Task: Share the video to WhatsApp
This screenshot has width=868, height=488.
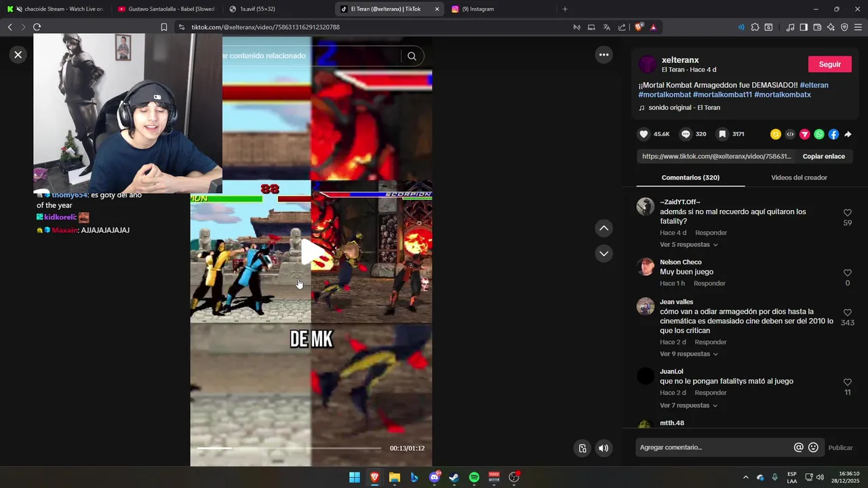Action: click(819, 134)
